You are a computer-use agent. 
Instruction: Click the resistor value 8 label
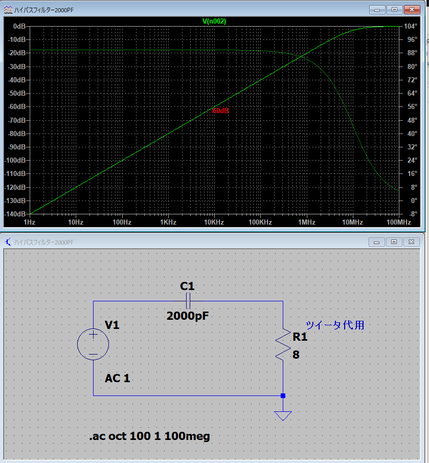click(296, 355)
